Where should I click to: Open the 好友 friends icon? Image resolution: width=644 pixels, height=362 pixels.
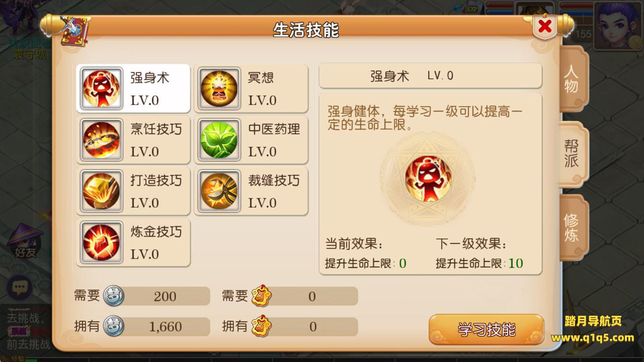click(x=25, y=242)
